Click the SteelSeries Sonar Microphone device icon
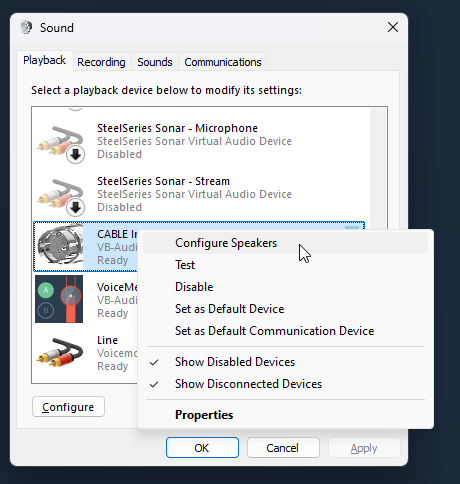This screenshot has width=460, height=484. point(61,144)
